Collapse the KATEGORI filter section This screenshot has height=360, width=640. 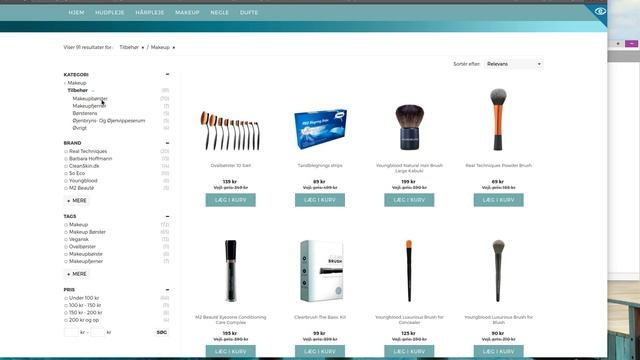[167, 74]
